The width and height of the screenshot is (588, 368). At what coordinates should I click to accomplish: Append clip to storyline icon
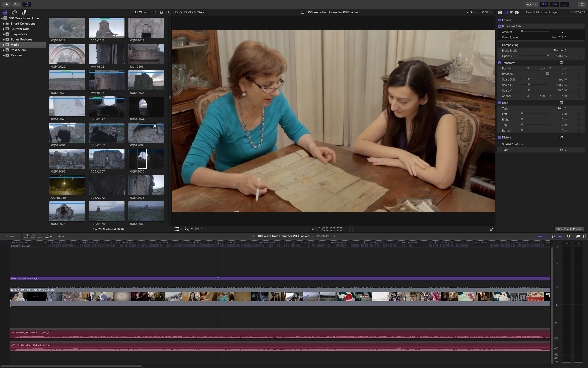(40, 236)
